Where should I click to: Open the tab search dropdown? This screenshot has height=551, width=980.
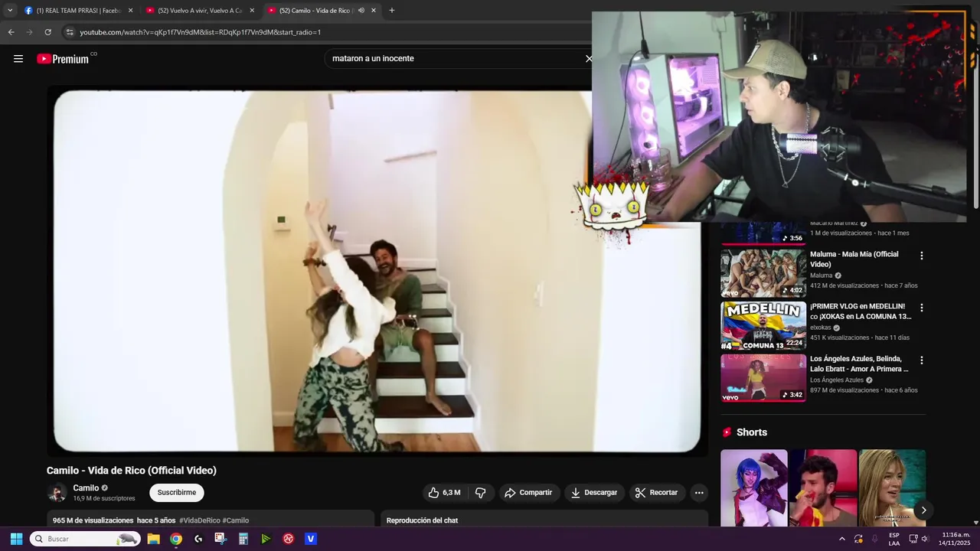[9, 11]
